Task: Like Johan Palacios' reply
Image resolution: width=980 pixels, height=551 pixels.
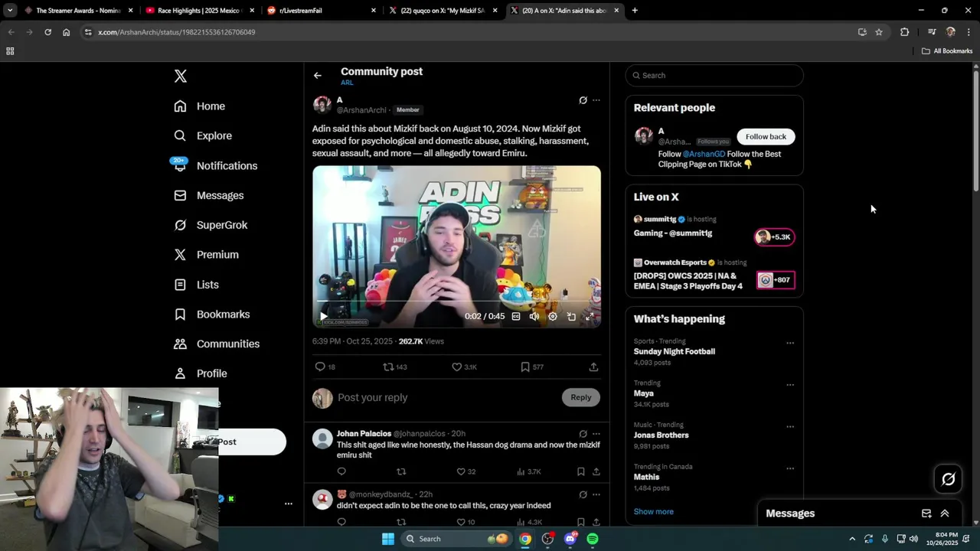Action: (x=466, y=472)
